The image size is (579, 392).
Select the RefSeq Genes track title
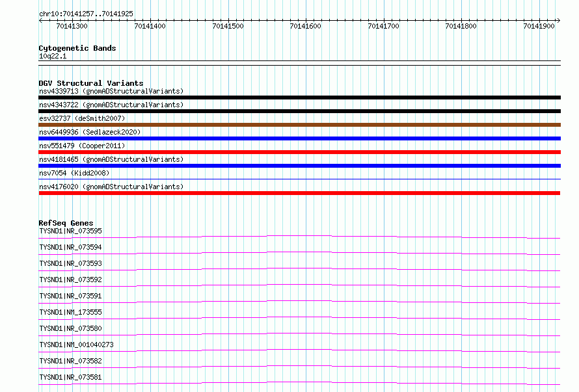point(66,223)
